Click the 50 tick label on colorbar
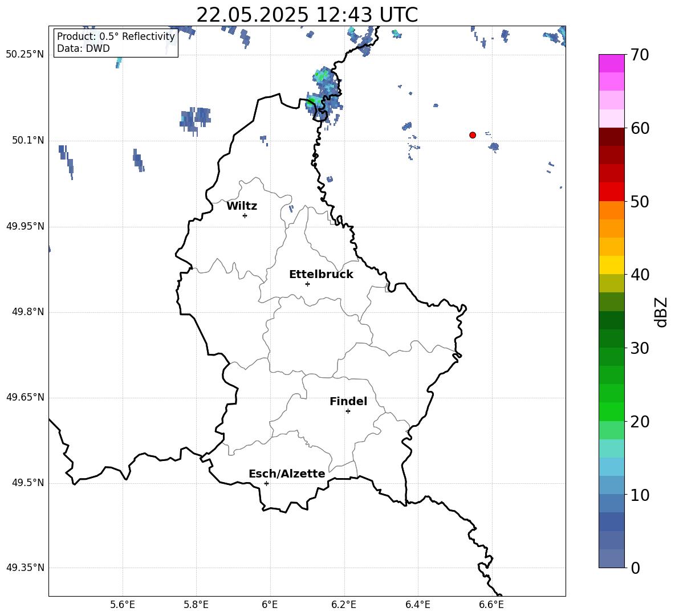 (x=640, y=202)
